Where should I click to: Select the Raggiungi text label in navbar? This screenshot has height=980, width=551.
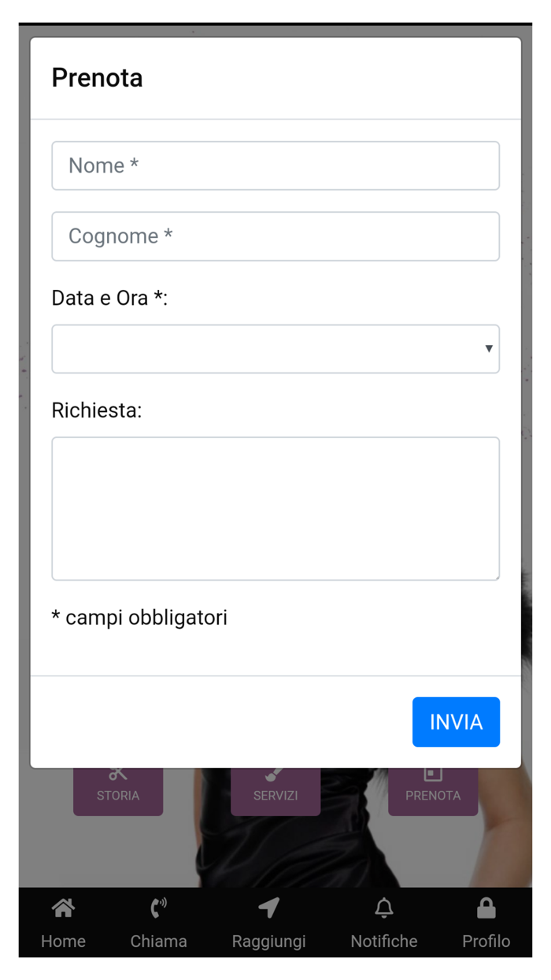268,941
